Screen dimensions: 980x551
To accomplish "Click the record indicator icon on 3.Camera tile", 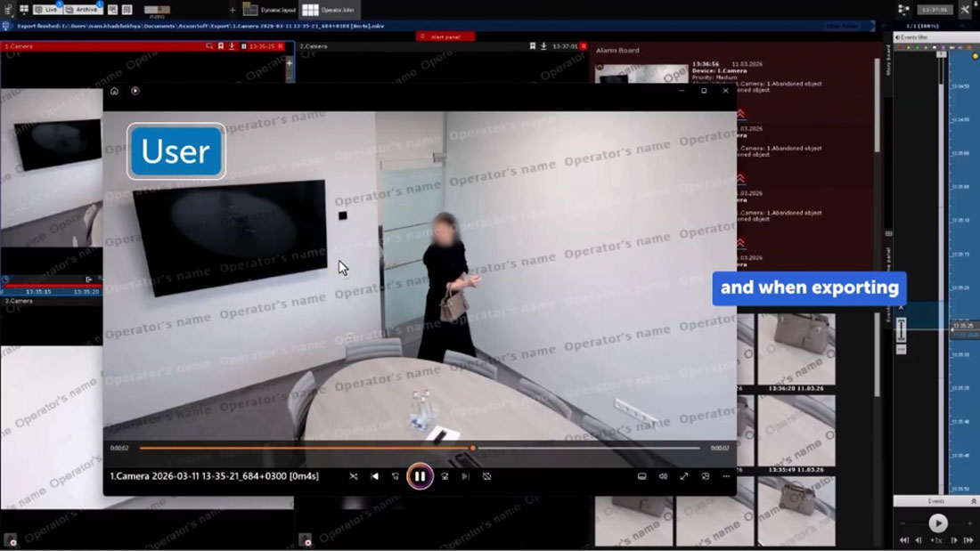I will (x=10, y=540).
